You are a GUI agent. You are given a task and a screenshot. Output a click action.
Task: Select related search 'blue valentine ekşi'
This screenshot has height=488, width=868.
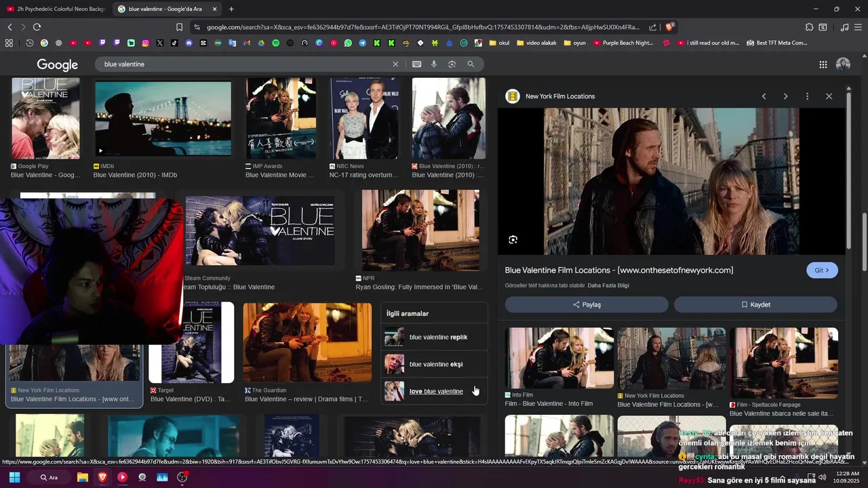434,364
